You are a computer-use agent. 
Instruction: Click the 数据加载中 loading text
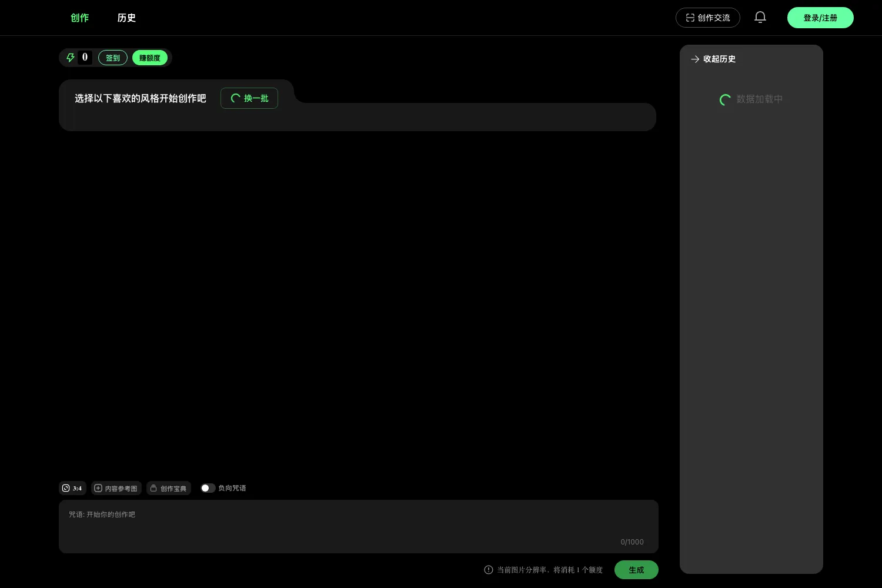point(759,99)
